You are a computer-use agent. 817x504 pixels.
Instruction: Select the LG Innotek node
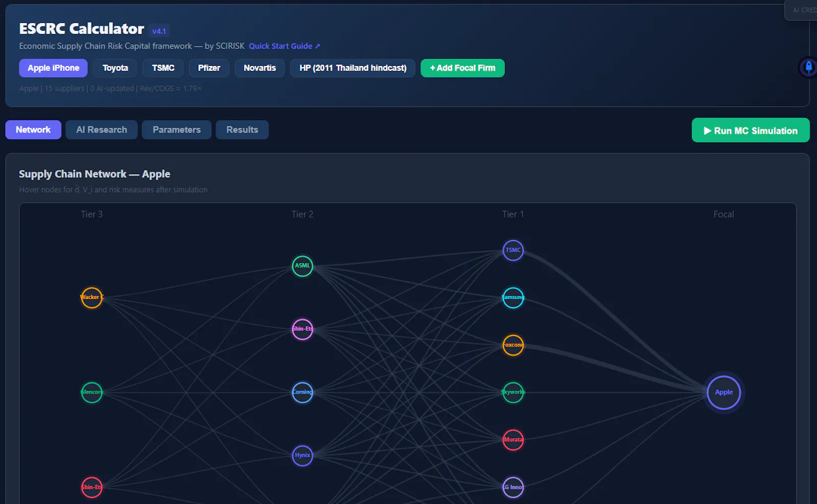[513, 487]
